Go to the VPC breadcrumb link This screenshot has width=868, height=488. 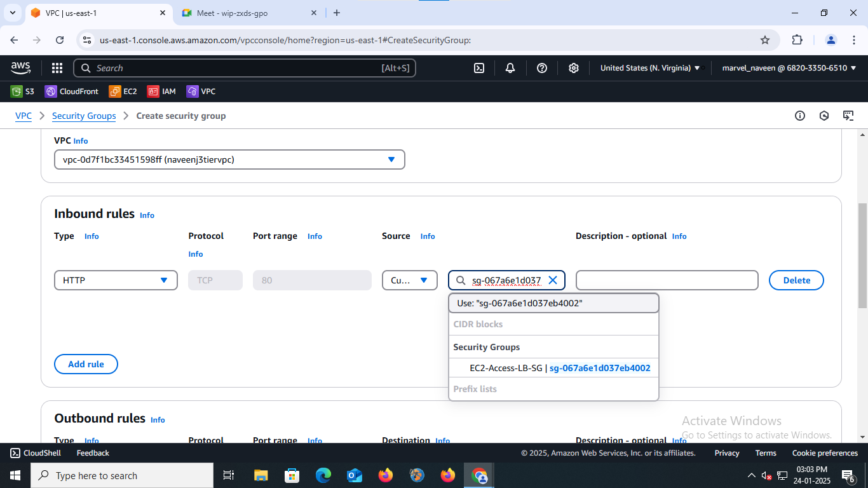(x=24, y=116)
